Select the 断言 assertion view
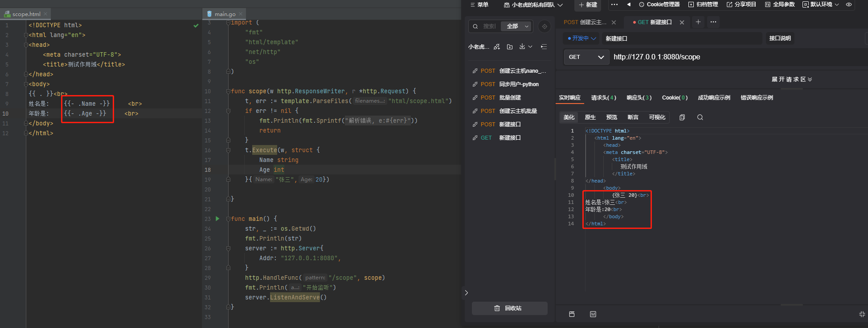Viewport: 868px width, 328px height. 633,117
